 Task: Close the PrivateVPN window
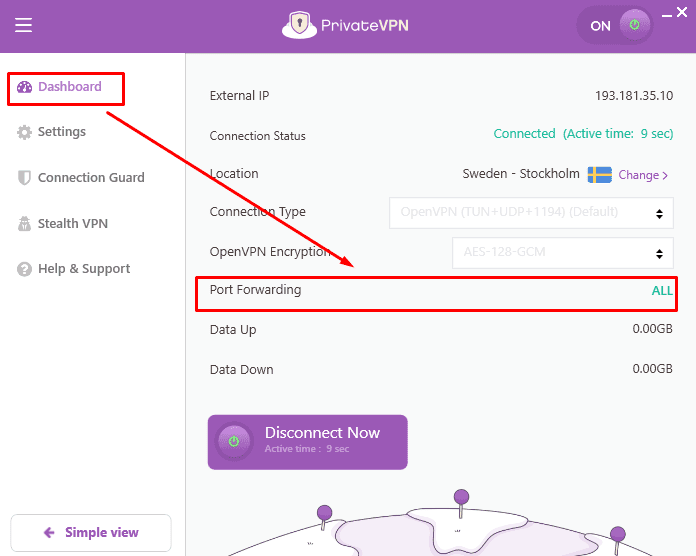pos(682,12)
